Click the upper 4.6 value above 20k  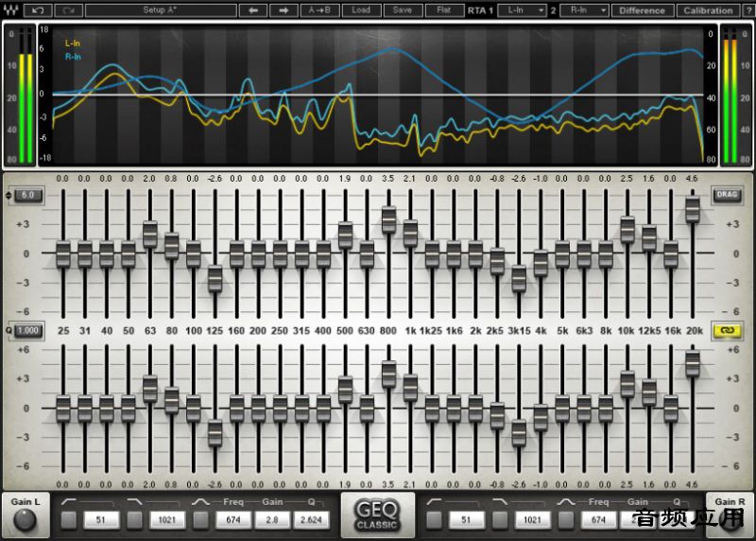point(692,179)
